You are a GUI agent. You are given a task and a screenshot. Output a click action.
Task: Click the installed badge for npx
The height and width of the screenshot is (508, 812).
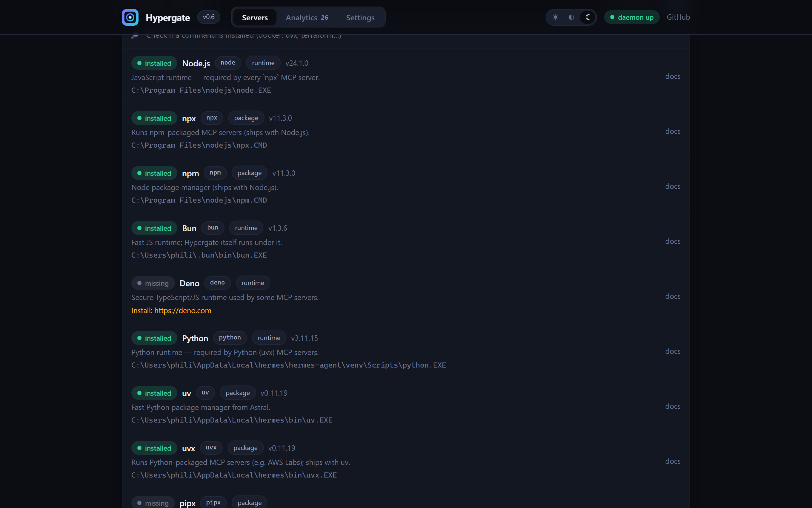coord(154,118)
